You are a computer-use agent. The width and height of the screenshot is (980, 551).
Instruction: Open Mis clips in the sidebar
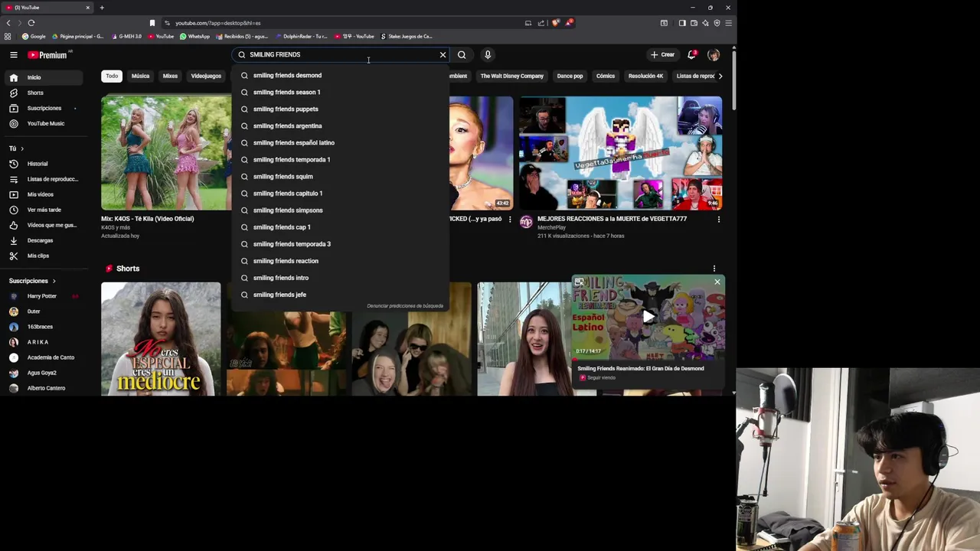[43, 256]
